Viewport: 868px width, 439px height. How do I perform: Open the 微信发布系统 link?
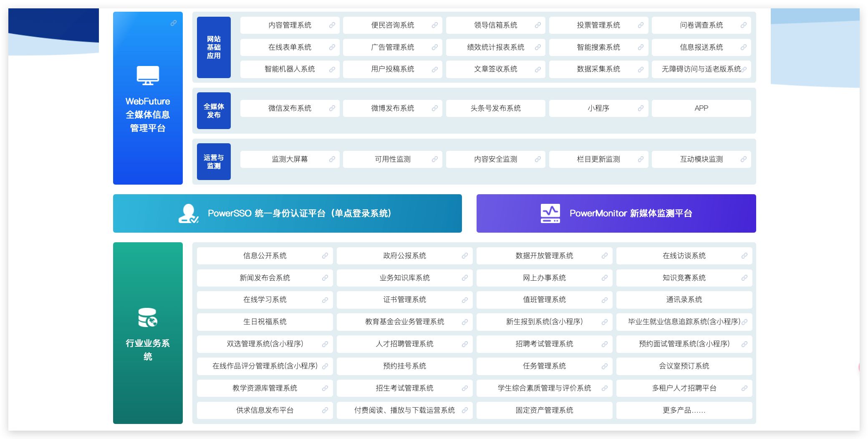pyautogui.click(x=290, y=109)
